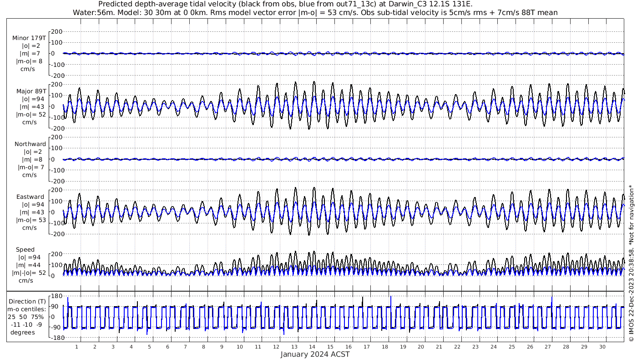Click the 'January 2024 ACST' axis title
This screenshot has width=637, height=364.
[x=314, y=354]
